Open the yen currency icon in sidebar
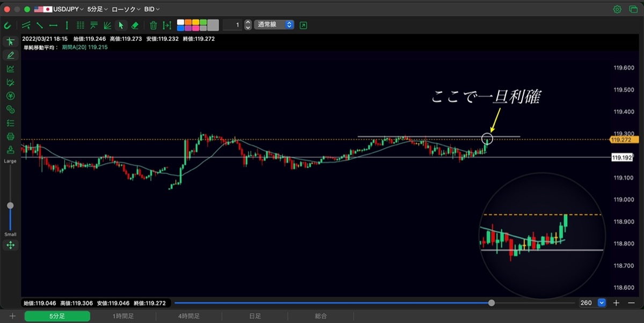The height and width of the screenshot is (323, 644). tap(10, 96)
